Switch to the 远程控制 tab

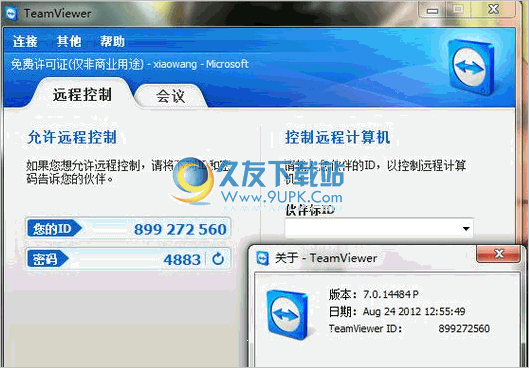coord(82,95)
